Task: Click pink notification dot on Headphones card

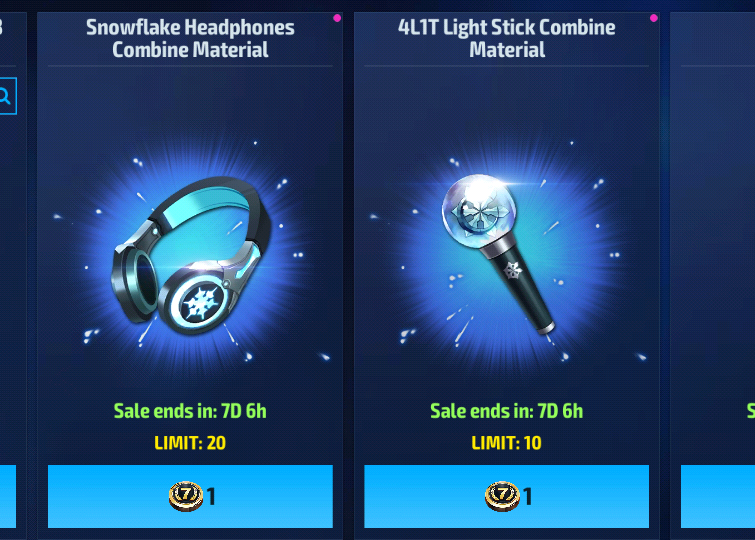Action: tap(337, 18)
